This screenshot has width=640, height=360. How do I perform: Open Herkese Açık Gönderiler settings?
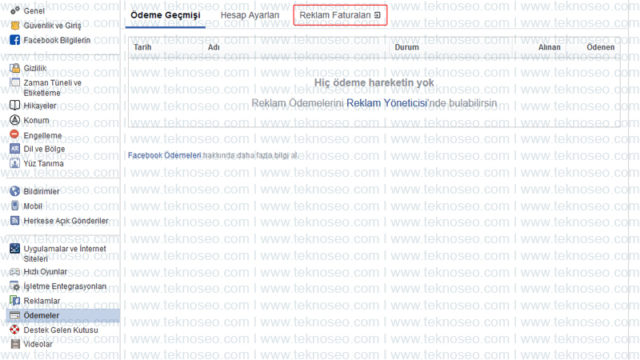pyautogui.click(x=66, y=221)
